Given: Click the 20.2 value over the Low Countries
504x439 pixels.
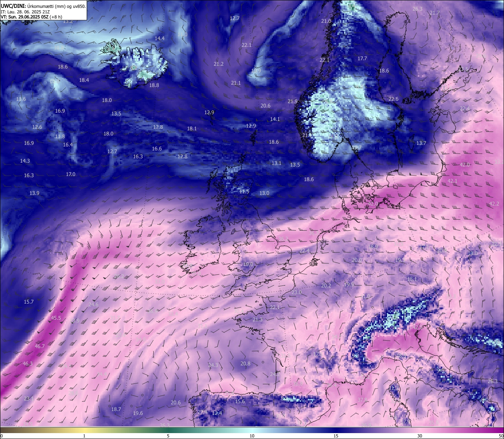Looking at the screenshot, I should tap(326, 285).
